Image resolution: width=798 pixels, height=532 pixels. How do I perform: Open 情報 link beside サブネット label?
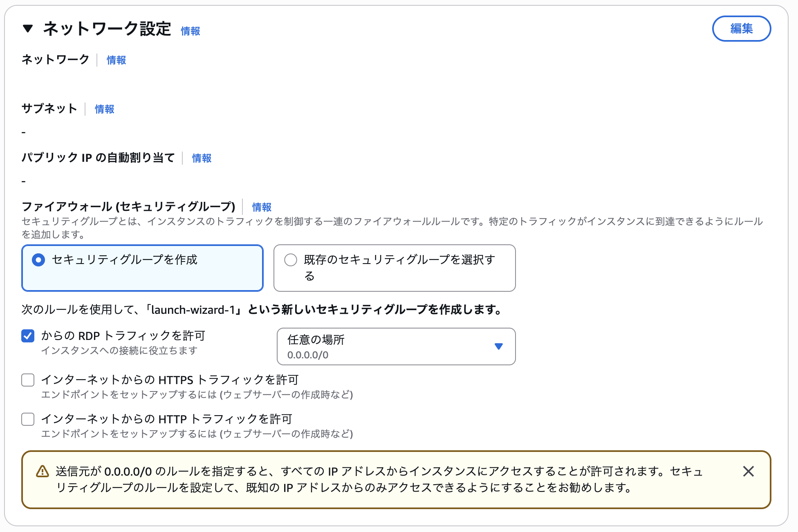click(x=104, y=109)
